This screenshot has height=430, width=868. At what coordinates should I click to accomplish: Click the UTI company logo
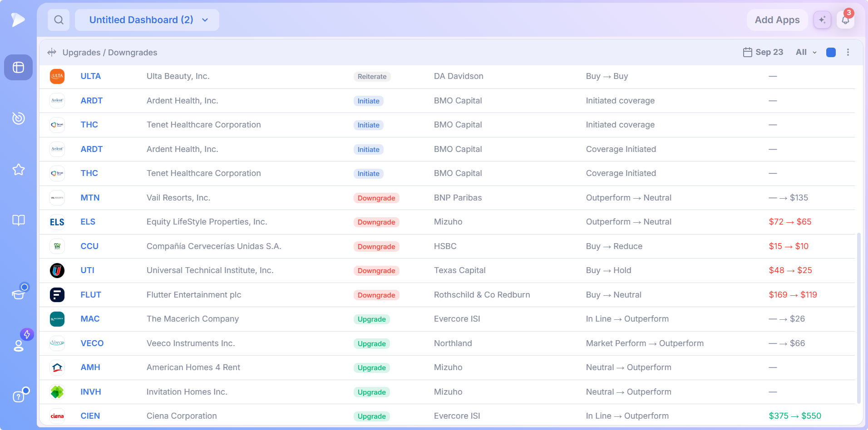[x=57, y=270]
